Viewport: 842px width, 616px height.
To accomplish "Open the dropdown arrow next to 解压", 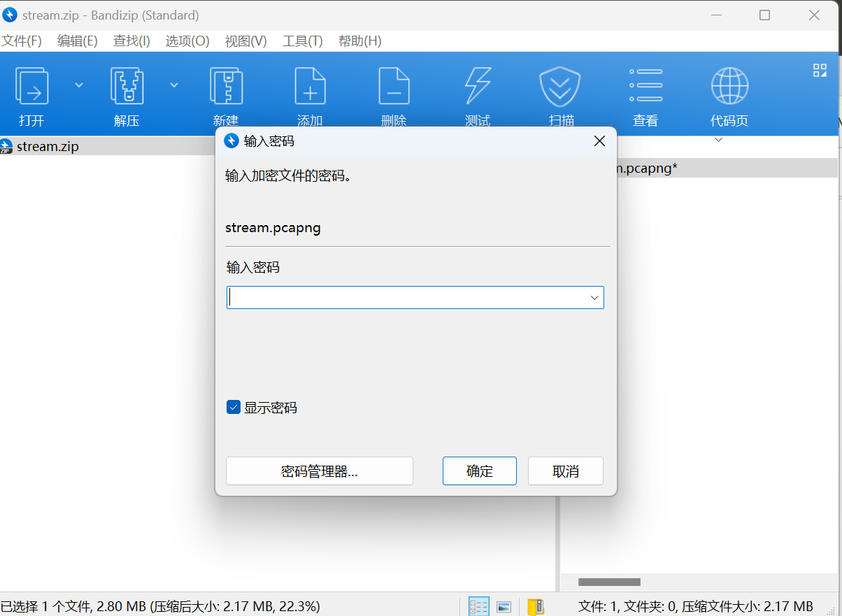I will [x=174, y=85].
